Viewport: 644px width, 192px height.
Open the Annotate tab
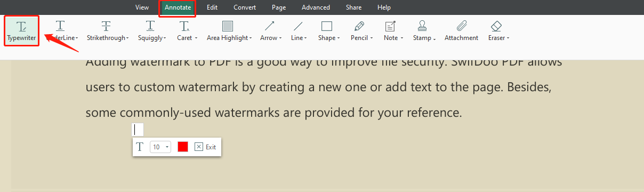point(178,7)
